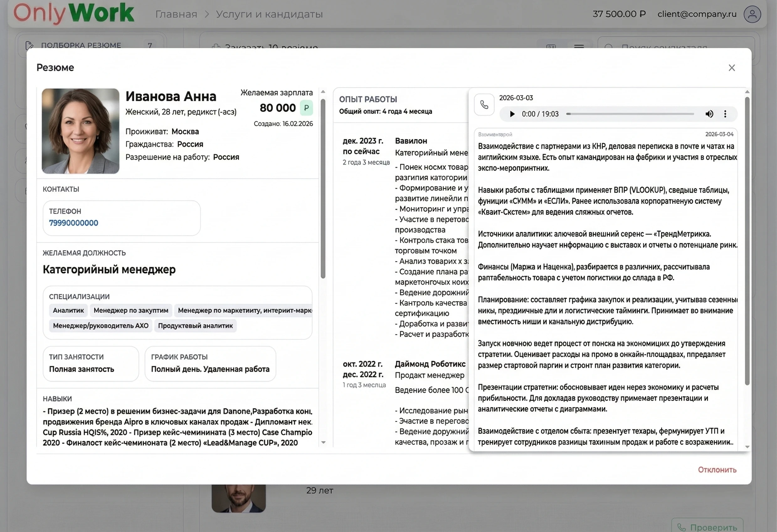Open Услуги и кандидаты breadcrumb item
Image resolution: width=777 pixels, height=532 pixels.
[269, 14]
